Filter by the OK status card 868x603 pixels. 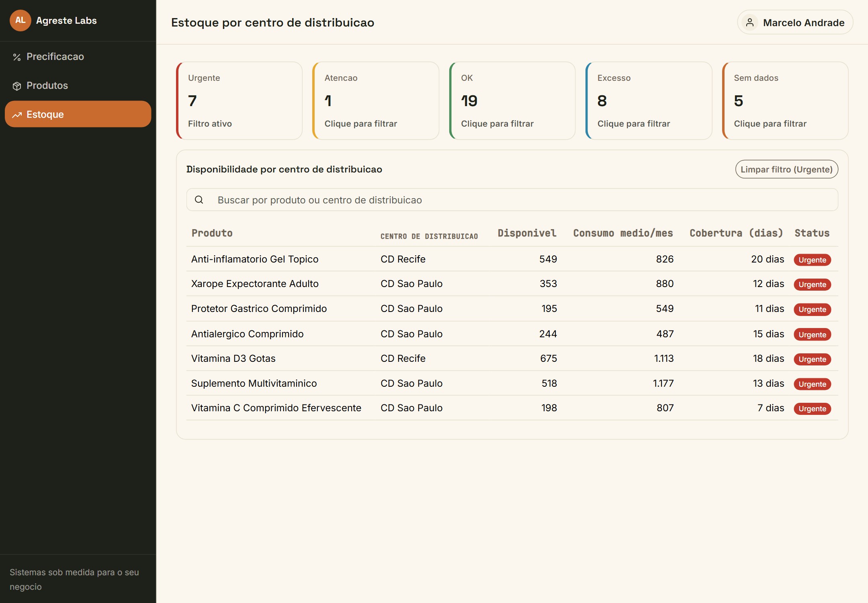tap(512, 100)
